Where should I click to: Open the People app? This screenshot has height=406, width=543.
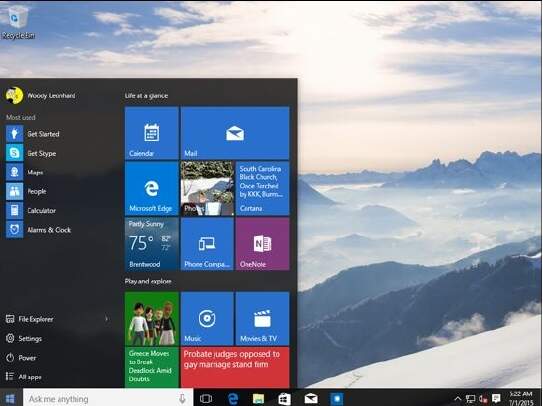[36, 191]
